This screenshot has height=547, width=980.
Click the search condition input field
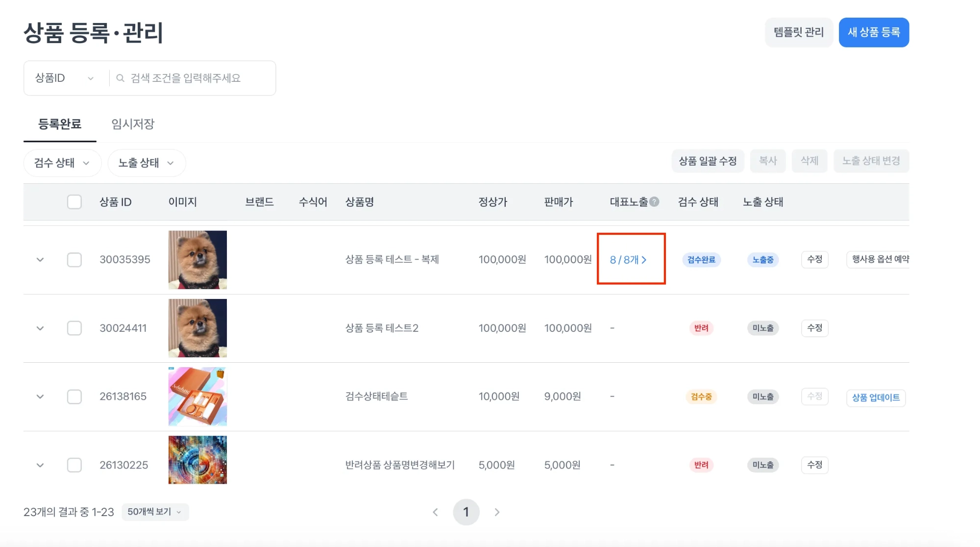(x=196, y=78)
